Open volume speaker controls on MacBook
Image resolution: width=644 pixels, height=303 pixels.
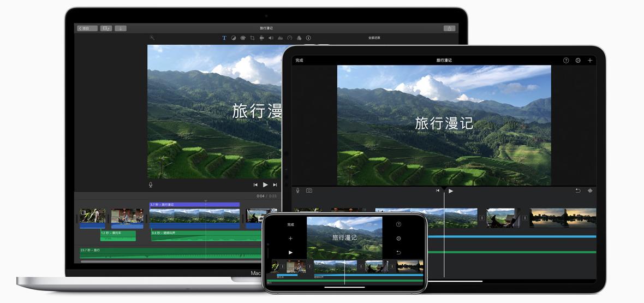click(271, 38)
